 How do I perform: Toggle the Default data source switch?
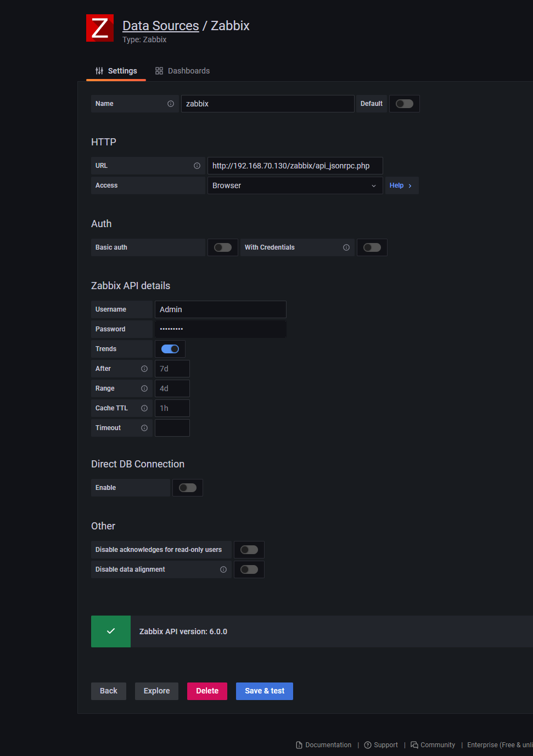click(405, 104)
